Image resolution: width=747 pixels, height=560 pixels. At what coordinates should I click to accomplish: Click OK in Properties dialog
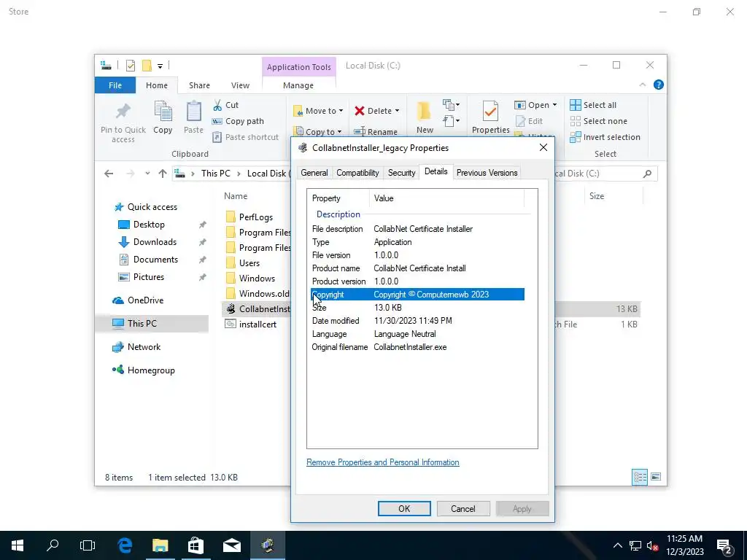(x=404, y=508)
